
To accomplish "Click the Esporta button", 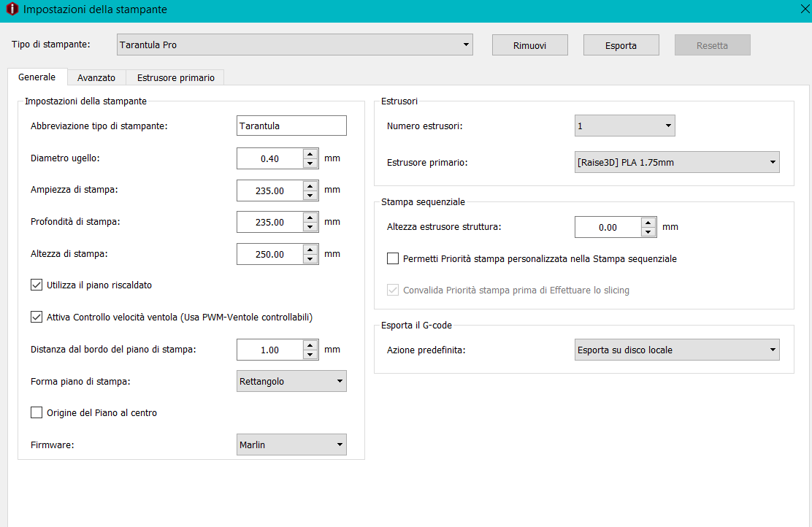I will (621, 45).
